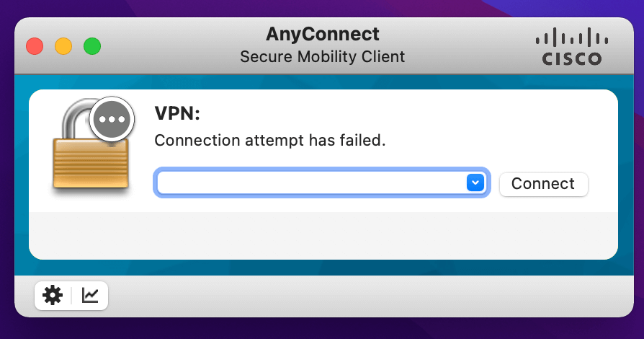This screenshot has width=644, height=339.
Task: Open the settings gear icon
Action: (x=53, y=295)
